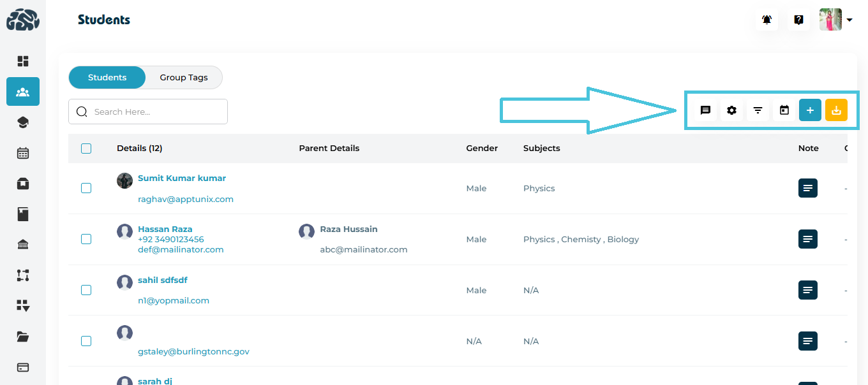
Task: Expand the profile avatar dropdown arrow
Action: coord(849,20)
